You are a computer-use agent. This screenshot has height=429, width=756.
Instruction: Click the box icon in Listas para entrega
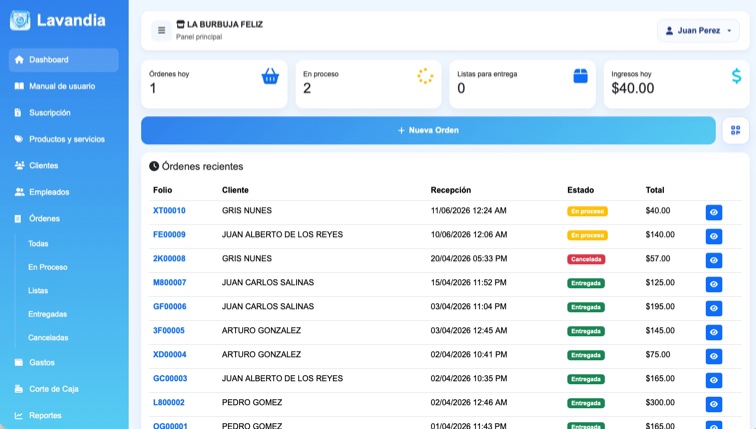[580, 76]
